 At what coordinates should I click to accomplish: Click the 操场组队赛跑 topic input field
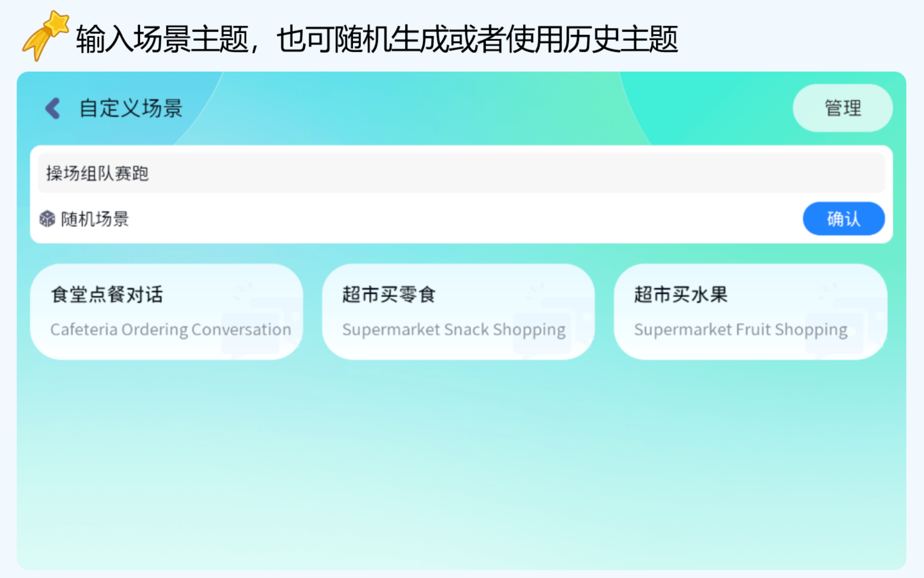pyautogui.click(x=237, y=173)
